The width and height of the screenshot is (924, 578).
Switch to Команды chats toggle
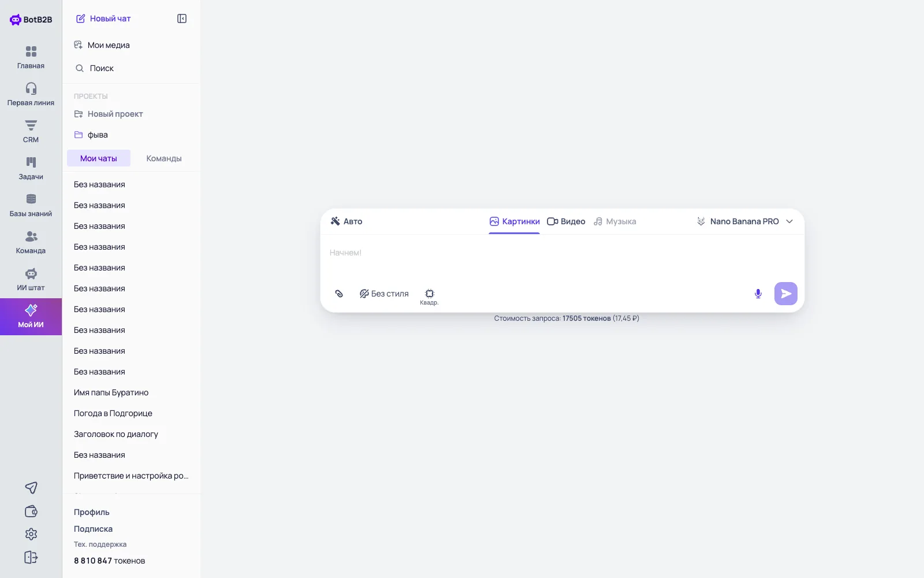(x=164, y=158)
